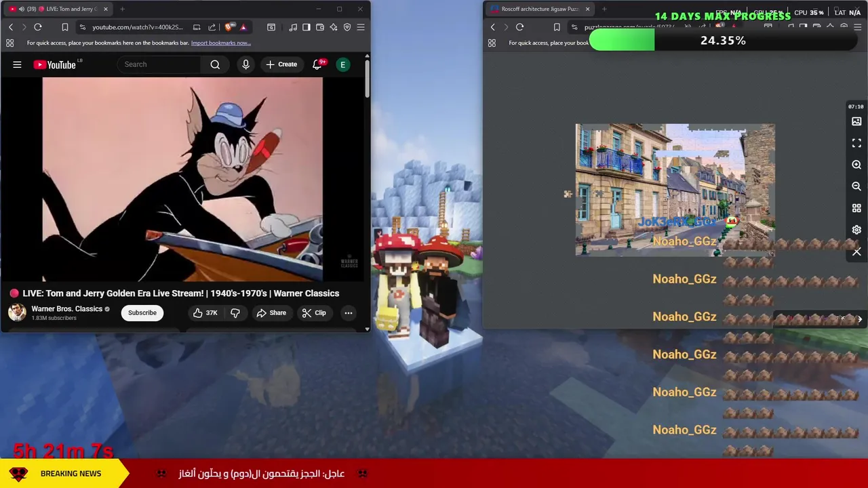Click the share icon in YouTube address bar
Image resolution: width=868 pixels, height=488 pixels.
tap(212, 27)
